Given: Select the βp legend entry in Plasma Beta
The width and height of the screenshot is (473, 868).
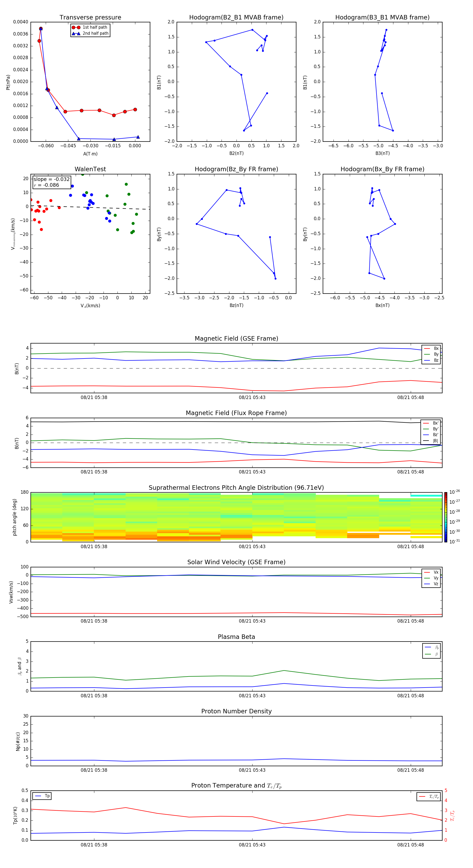Looking at the screenshot, I should (432, 647).
